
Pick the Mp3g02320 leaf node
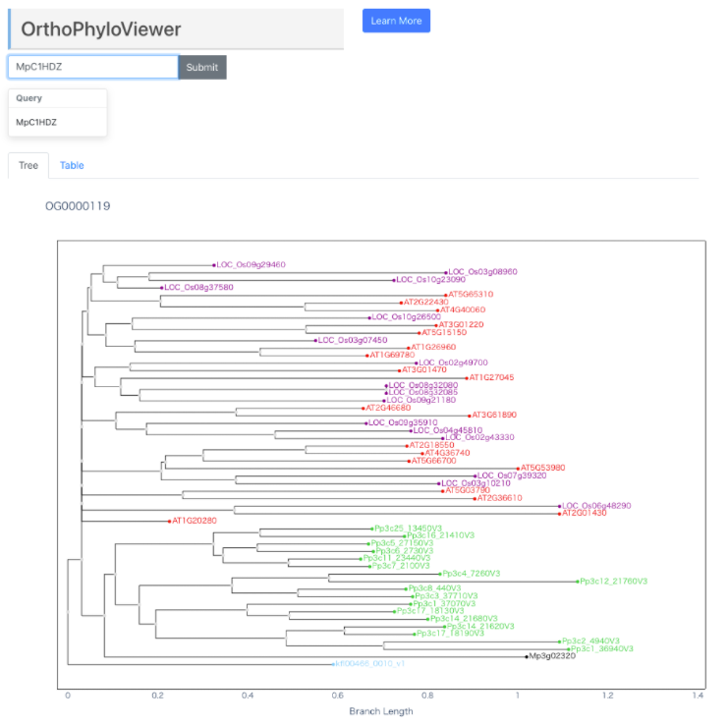551,656
